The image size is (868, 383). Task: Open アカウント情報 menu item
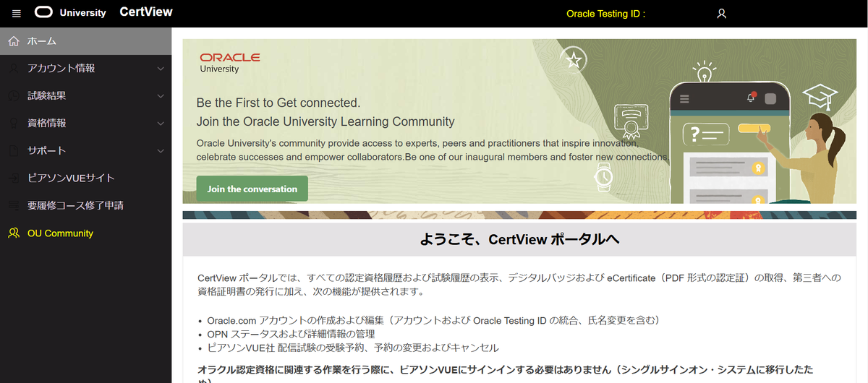tap(86, 69)
